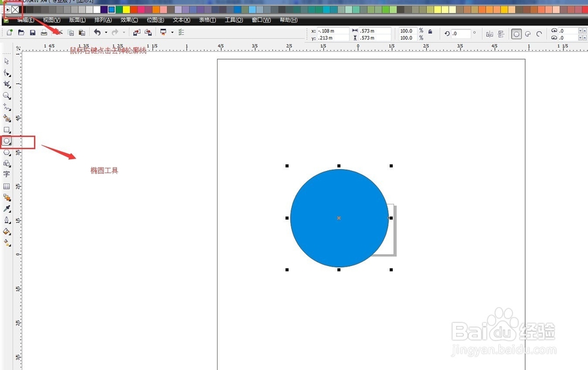Image resolution: width=588 pixels, height=370 pixels.
Task: Select the Rectangle tool
Action: coord(6,130)
